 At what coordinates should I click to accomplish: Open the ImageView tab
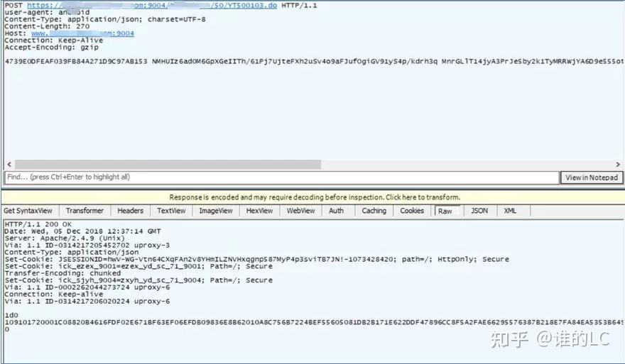coord(216,211)
